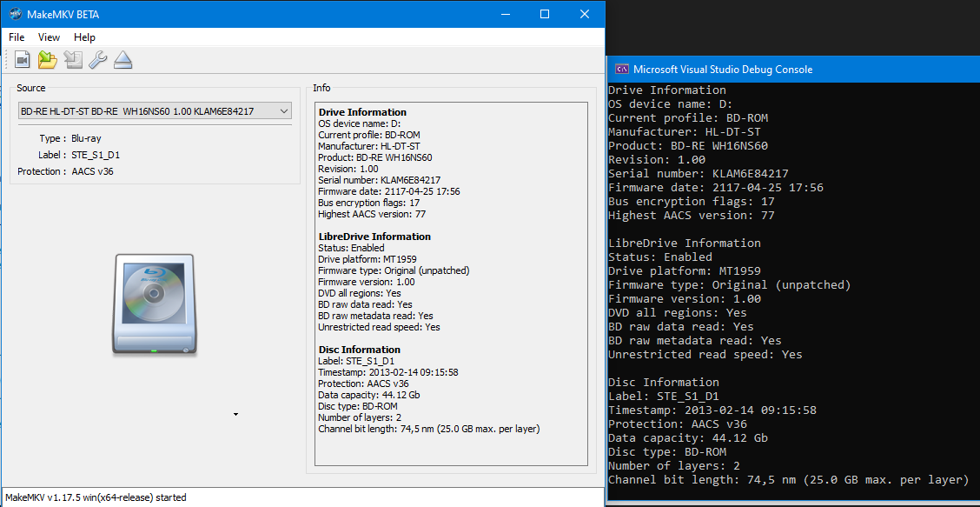
Task: Open preferences with the wrench icon
Action: 97,60
